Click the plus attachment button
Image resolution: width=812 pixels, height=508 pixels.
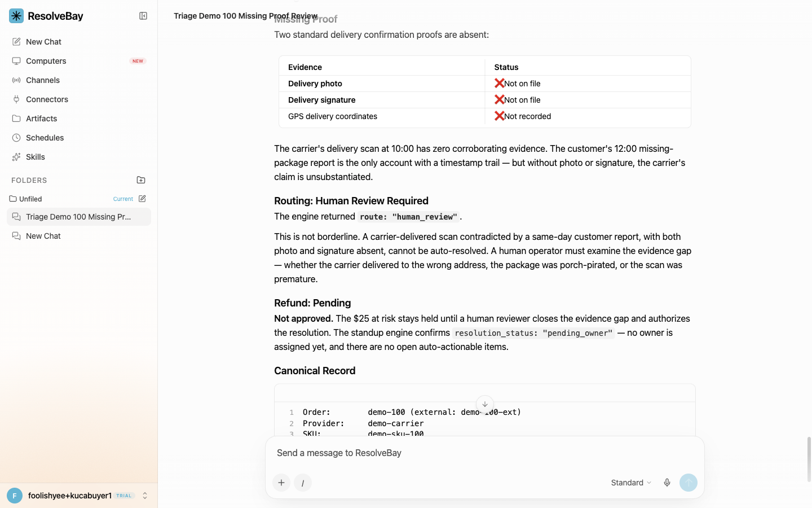click(x=281, y=483)
